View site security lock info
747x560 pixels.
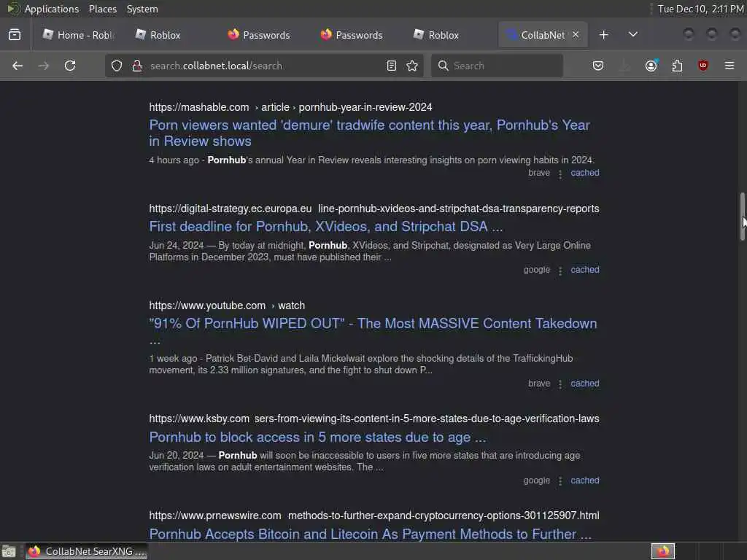tap(137, 66)
